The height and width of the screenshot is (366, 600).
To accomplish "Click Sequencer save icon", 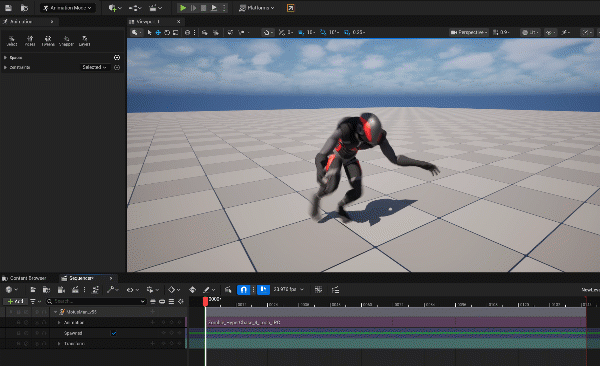I will pos(33,289).
